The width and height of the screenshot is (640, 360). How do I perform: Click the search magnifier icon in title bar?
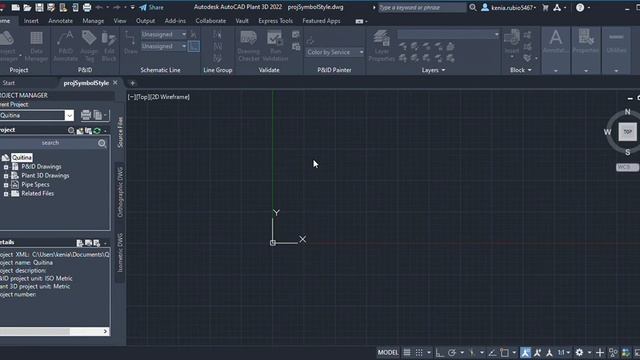[x=473, y=7]
